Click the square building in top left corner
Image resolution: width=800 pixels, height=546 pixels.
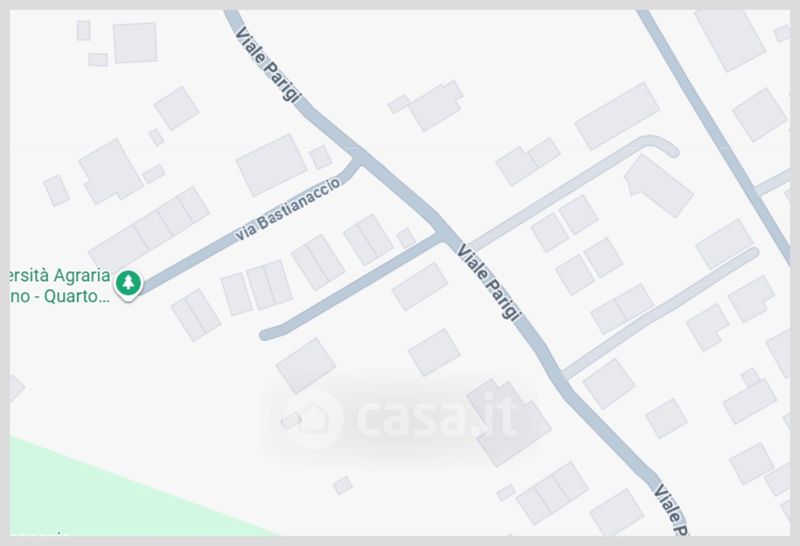pyautogui.click(x=135, y=42)
